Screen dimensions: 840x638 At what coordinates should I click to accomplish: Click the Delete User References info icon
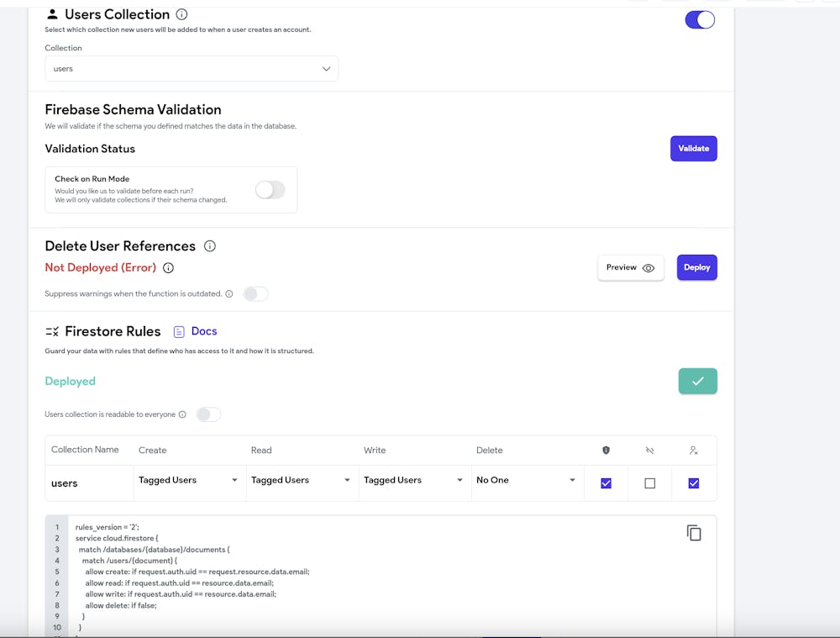coord(210,246)
